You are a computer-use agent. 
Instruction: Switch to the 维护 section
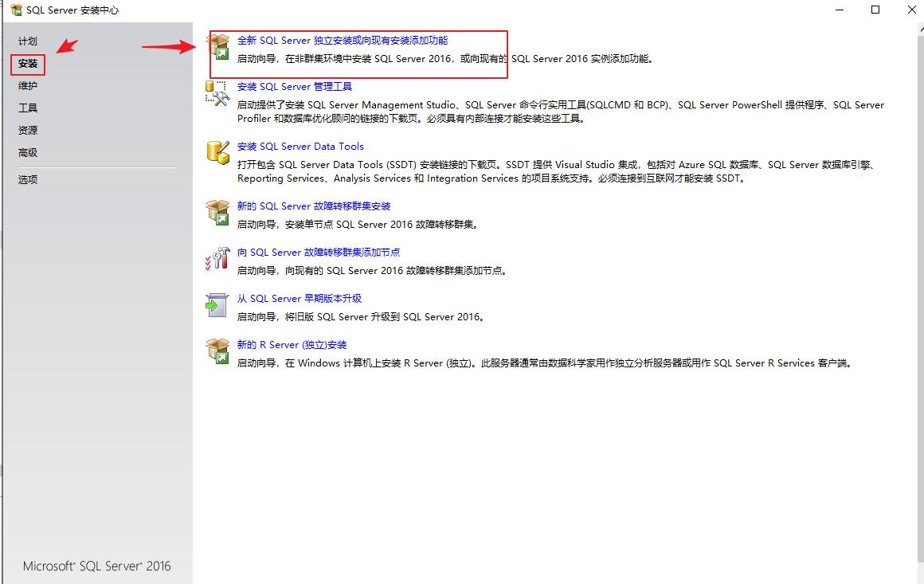(27, 85)
